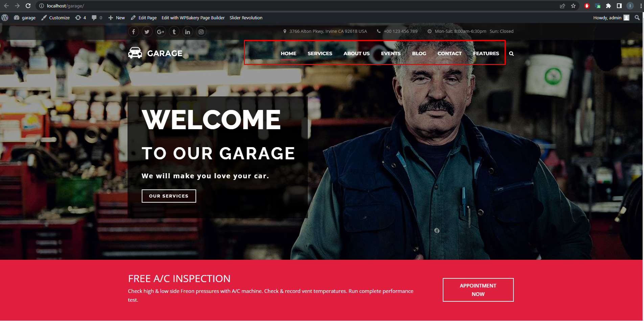The image size is (644, 321).
Task: Open the WordPress logo menu
Action: (x=5, y=18)
